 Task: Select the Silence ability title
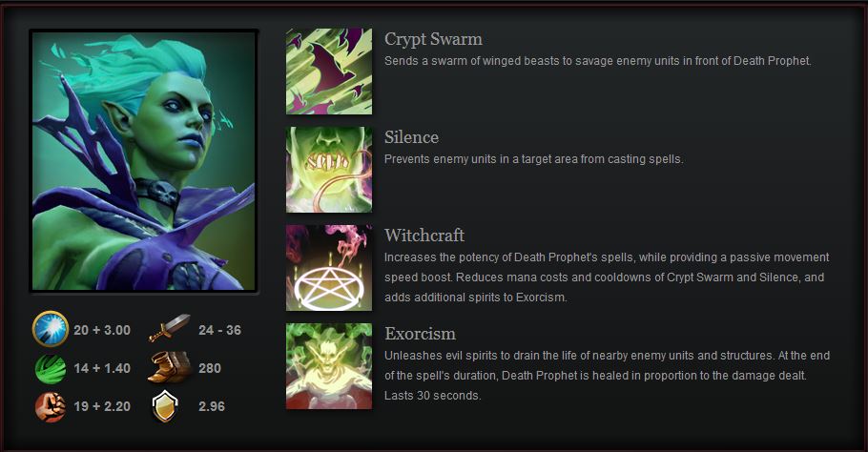411,137
